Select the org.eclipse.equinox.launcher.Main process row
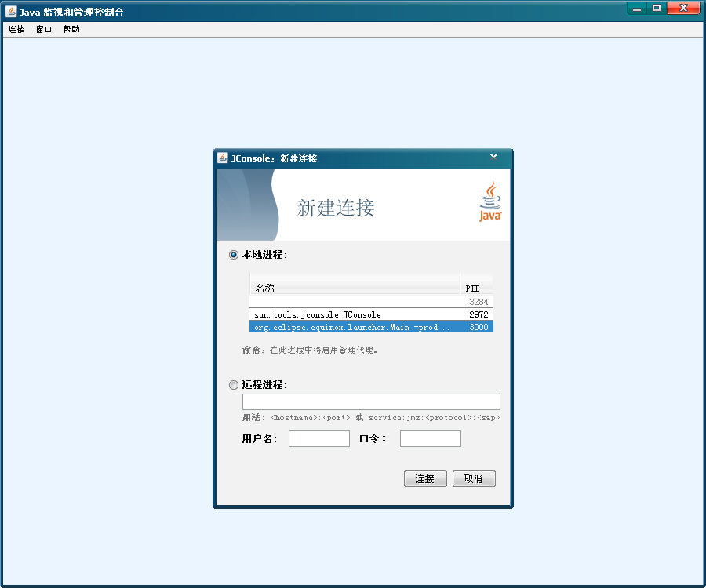The height and width of the screenshot is (588, 706). (x=372, y=327)
